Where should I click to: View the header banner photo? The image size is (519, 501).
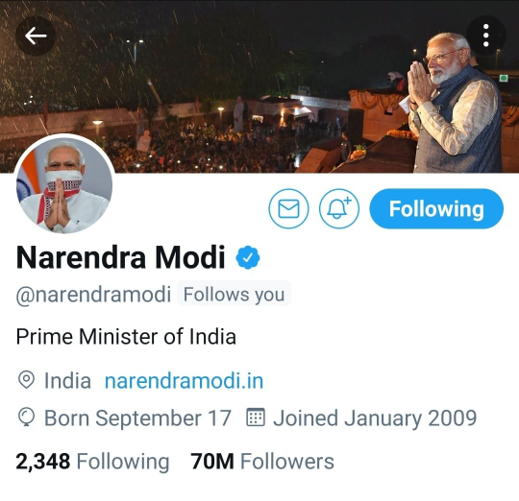coord(259,86)
